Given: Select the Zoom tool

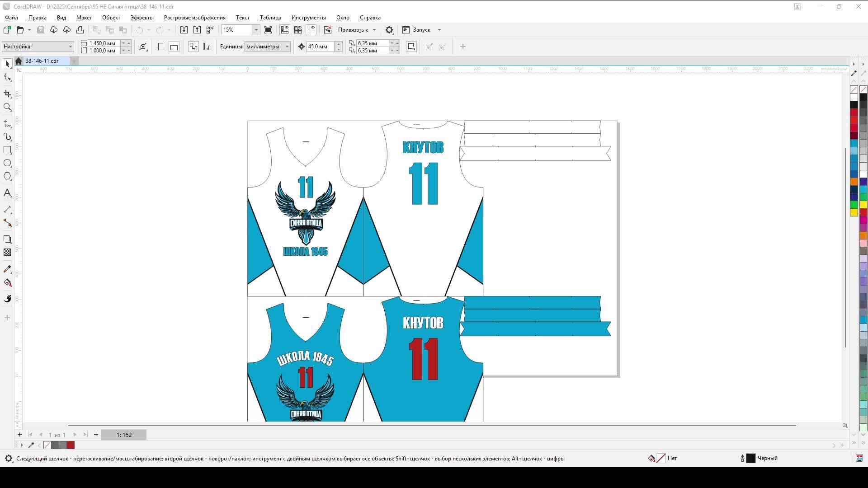Looking at the screenshot, I should [x=7, y=107].
